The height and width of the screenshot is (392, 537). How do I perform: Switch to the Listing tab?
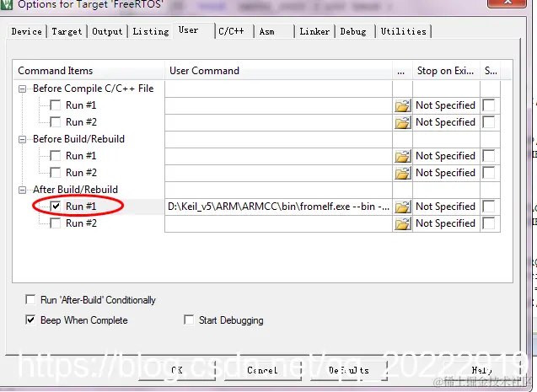coord(151,31)
